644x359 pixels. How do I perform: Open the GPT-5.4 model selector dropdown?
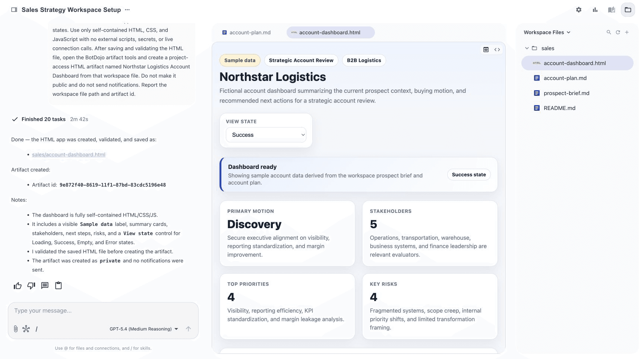point(144,329)
